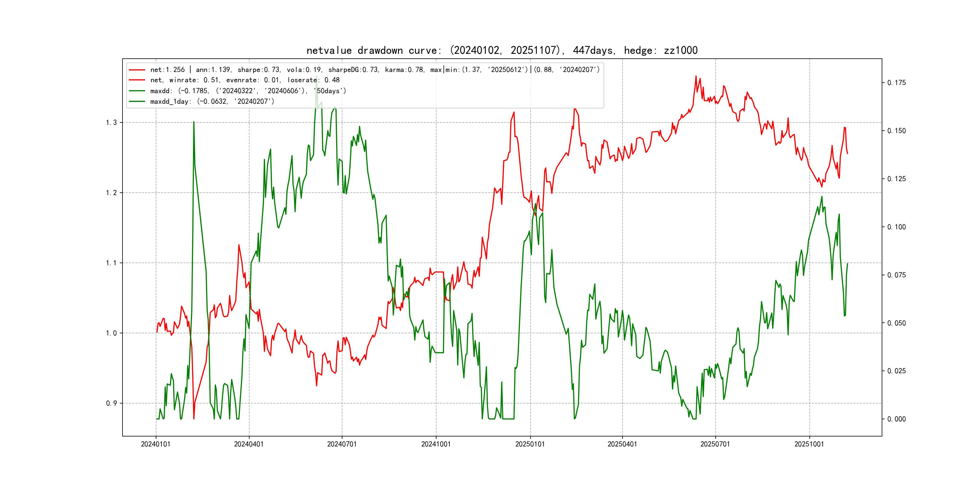Viewport: 980px width, 490px height.
Task: Click the 20240701 x-axis date label
Action: click(341, 444)
